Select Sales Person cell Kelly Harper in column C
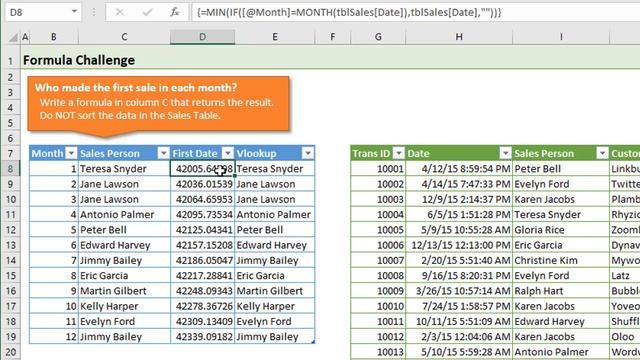640x360 pixels. pos(124,306)
